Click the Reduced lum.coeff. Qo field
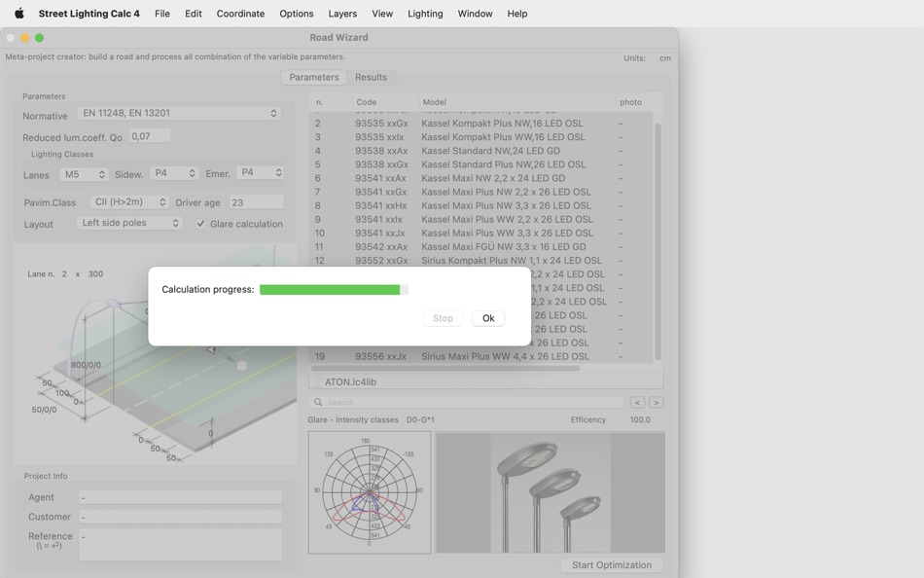The height and width of the screenshot is (578, 924). 150,136
